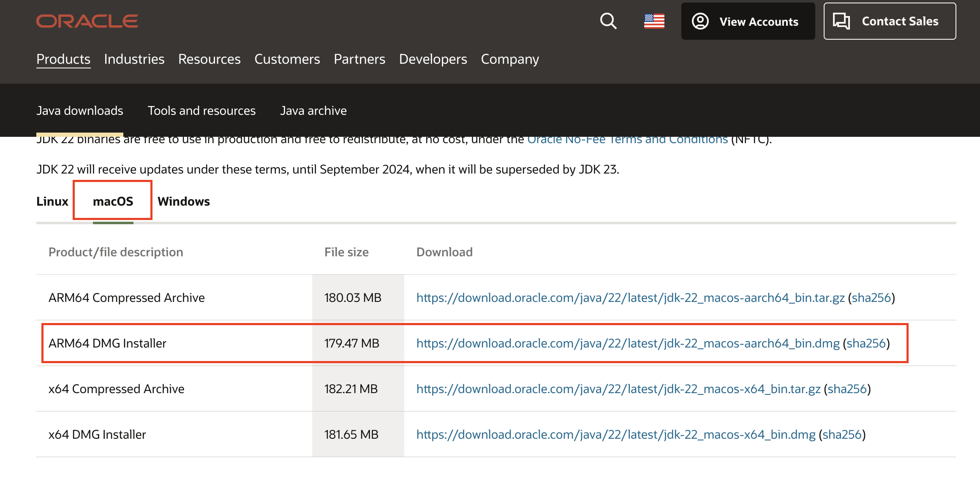This screenshot has height=478, width=980.
Task: Switch to the Linux tab
Action: point(52,201)
